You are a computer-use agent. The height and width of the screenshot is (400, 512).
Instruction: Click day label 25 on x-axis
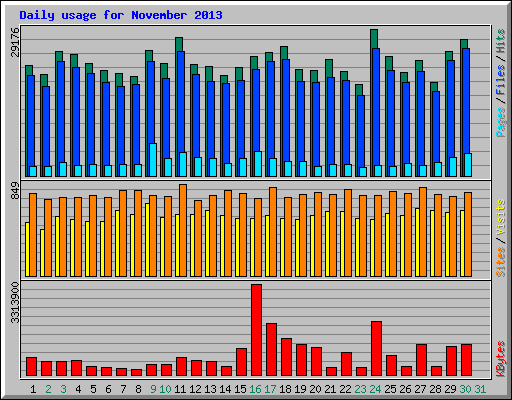(x=390, y=389)
